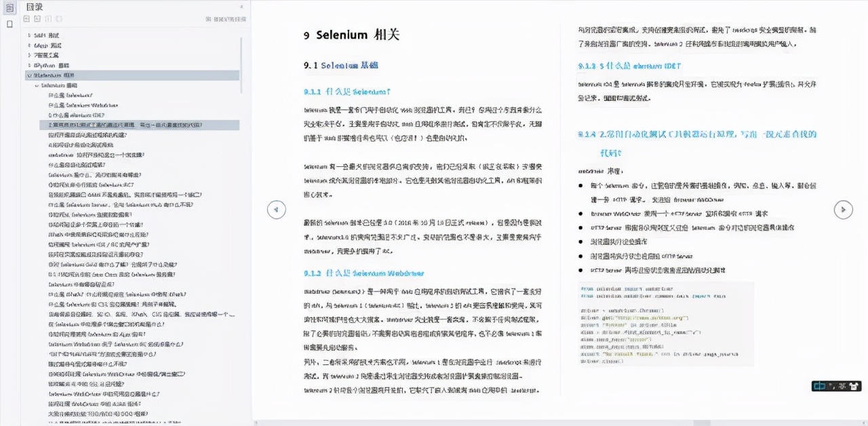
Task: Open the bookmarks sidebar icon
Action: (9, 24)
